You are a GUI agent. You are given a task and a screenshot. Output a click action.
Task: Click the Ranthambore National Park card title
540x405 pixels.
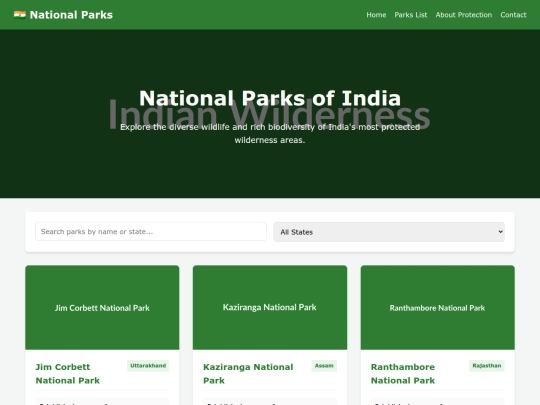[x=403, y=374]
